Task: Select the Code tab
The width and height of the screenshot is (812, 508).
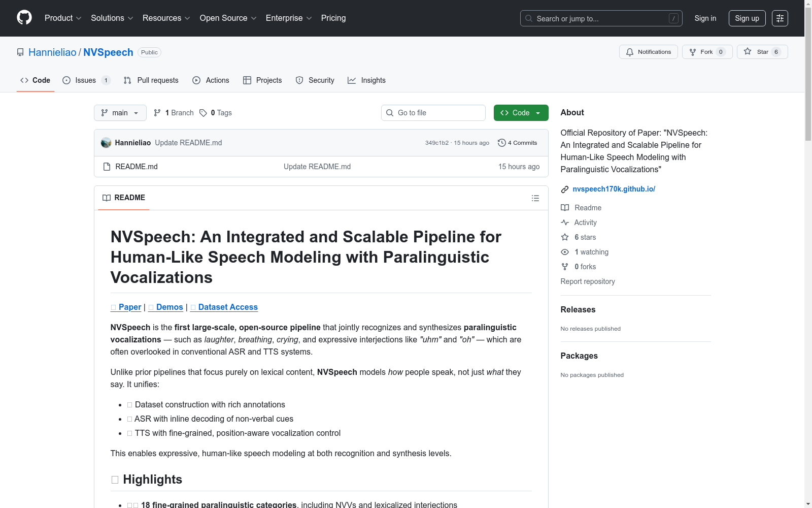Action: point(36,80)
